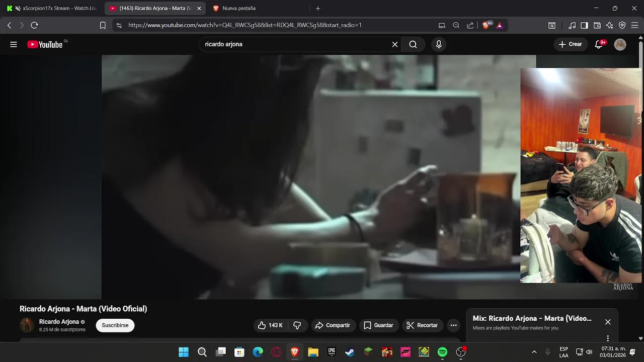
Task: Open Windows Start menu
Action: (184, 352)
